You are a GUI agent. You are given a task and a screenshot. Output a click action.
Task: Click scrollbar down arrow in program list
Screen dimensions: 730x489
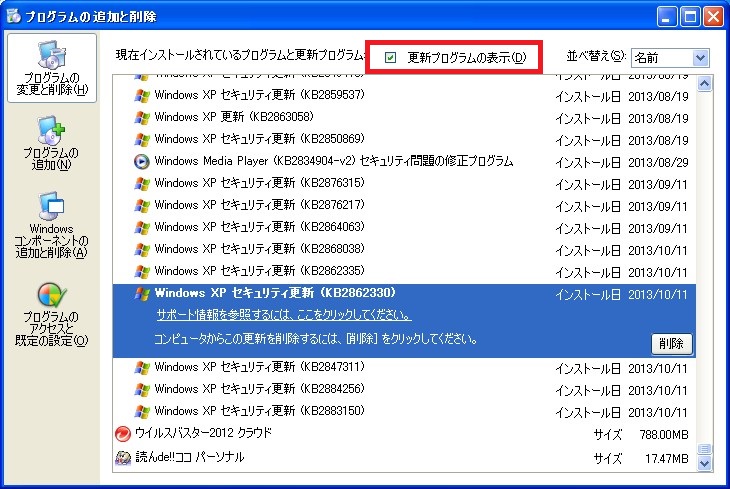point(704,463)
